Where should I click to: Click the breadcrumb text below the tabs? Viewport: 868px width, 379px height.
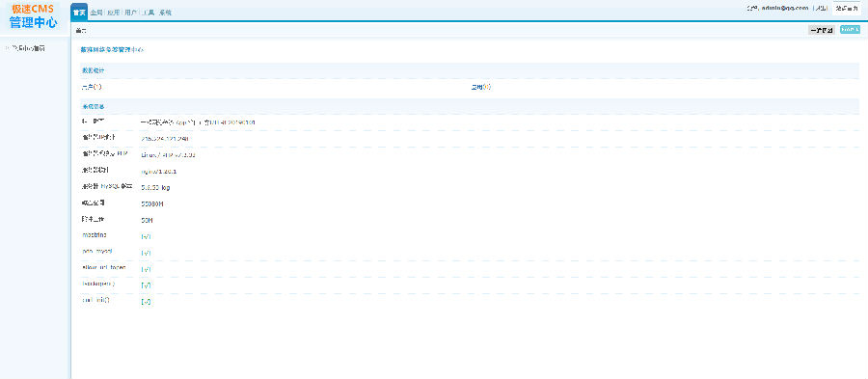pyautogui.click(x=81, y=31)
